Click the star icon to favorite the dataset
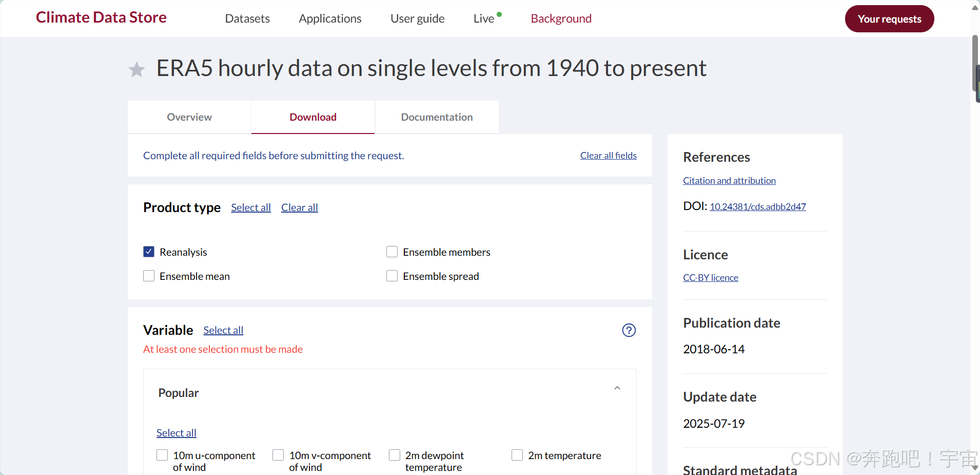Screen dimensions: 980x475 coord(136,68)
